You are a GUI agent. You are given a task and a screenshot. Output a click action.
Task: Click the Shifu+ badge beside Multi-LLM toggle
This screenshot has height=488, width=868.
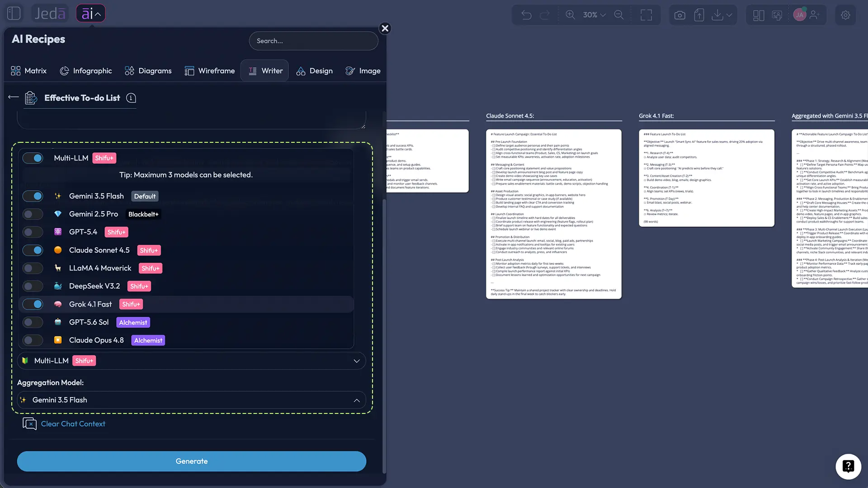tap(104, 158)
